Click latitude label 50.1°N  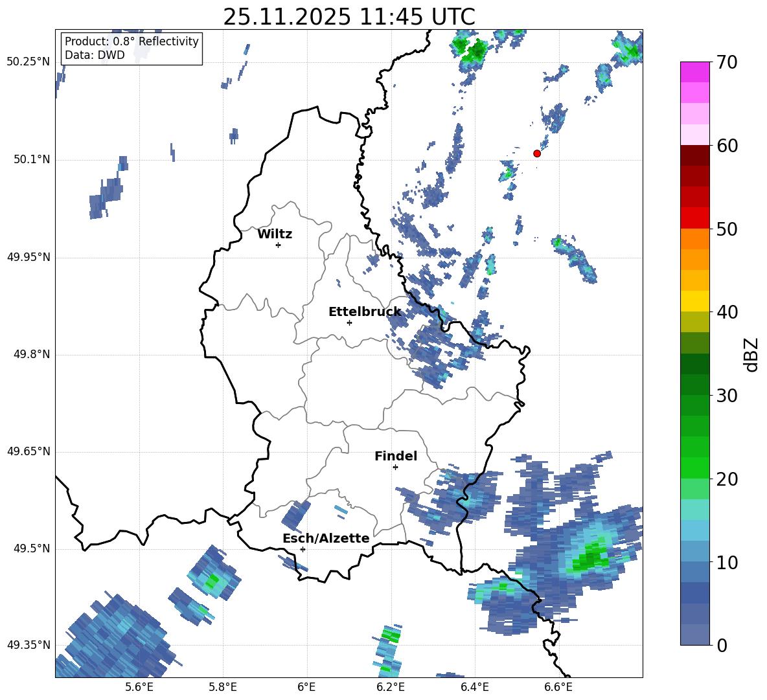(x=32, y=159)
